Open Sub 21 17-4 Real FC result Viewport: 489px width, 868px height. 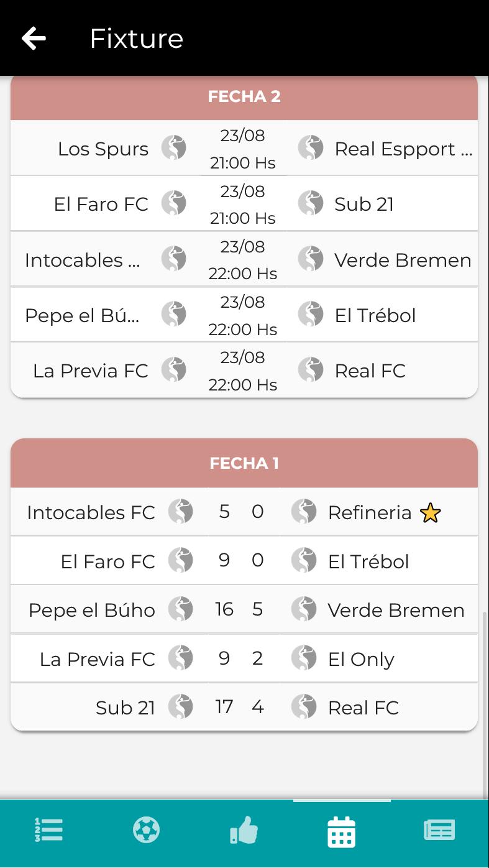(244, 707)
